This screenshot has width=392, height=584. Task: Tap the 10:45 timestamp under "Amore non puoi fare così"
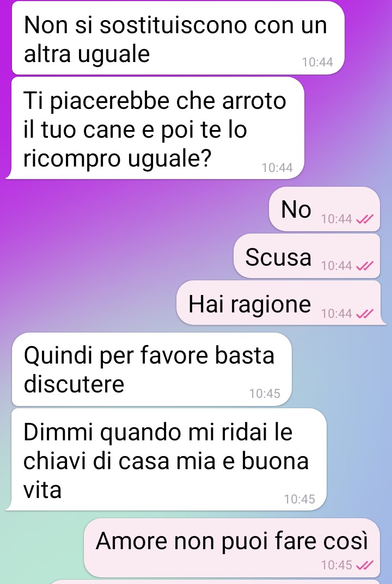pyautogui.click(x=336, y=565)
